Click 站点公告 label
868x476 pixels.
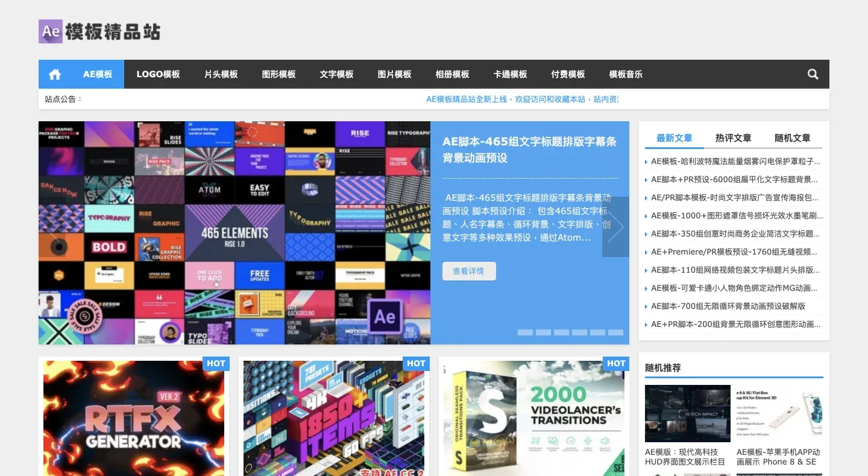tap(63, 99)
